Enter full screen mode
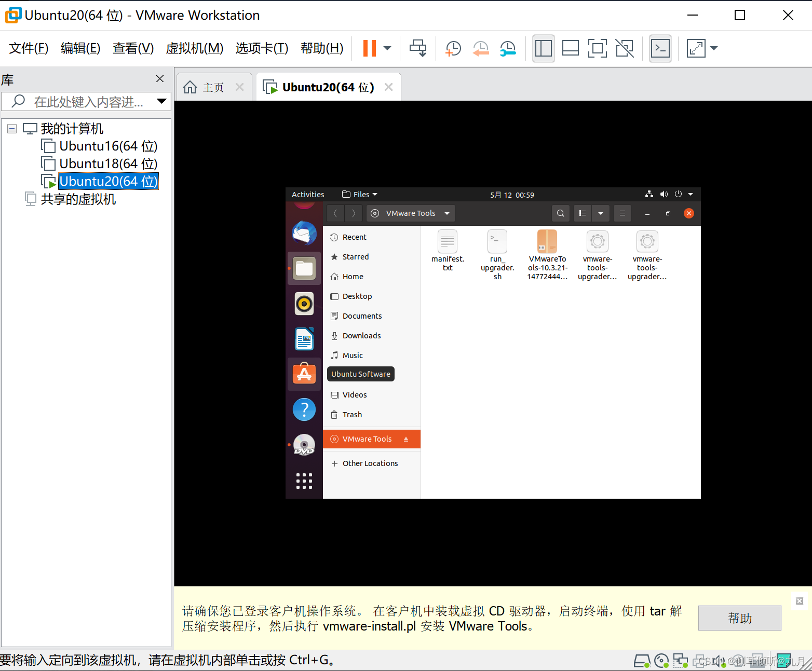The image size is (812, 671). point(597,48)
